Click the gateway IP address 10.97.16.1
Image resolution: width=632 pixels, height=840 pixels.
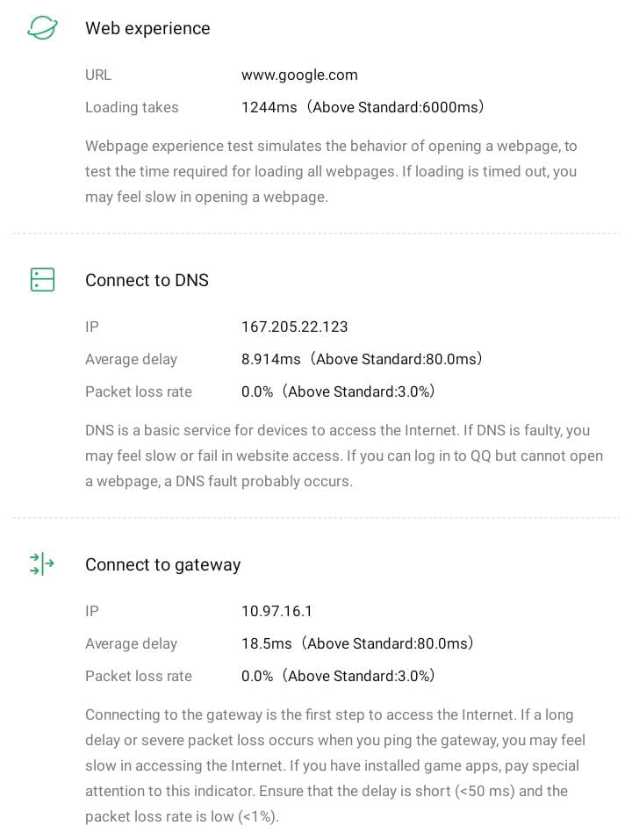coord(276,611)
